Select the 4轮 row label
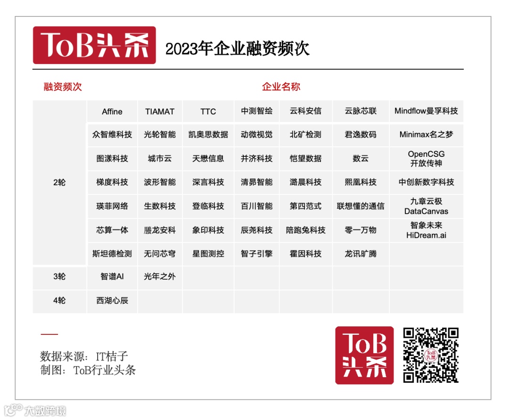 click(59, 301)
